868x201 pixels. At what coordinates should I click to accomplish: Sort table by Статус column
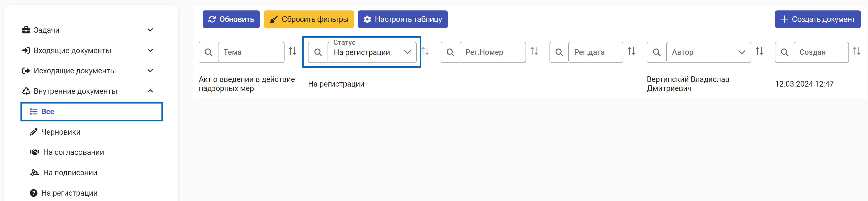click(425, 51)
